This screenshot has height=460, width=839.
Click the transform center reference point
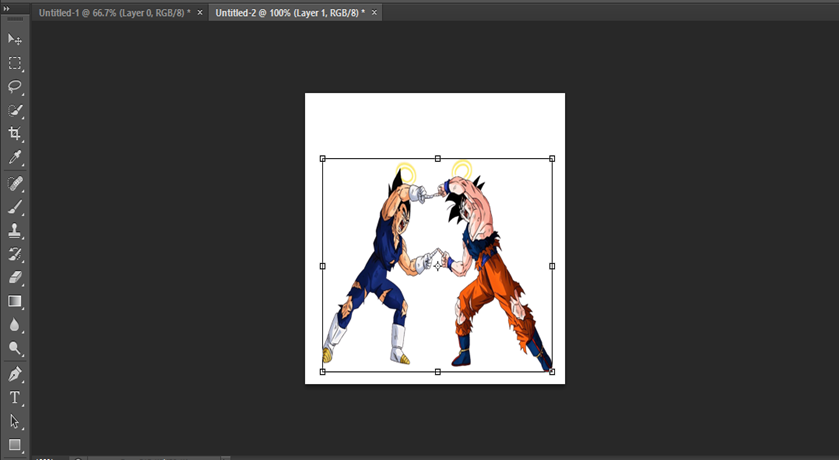438,266
